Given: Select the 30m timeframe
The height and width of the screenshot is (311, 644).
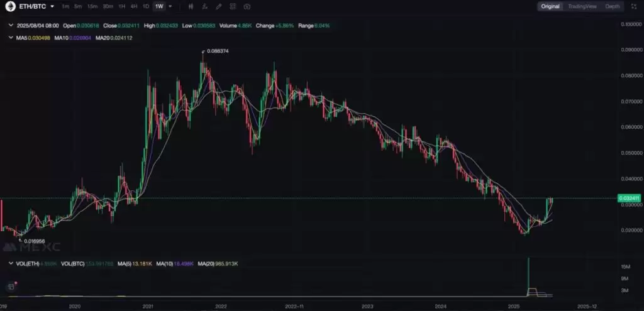Looking at the screenshot, I should coord(108,6).
